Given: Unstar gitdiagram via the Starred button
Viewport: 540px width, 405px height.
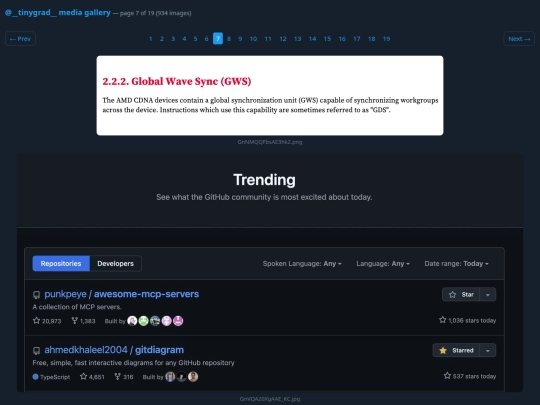Looking at the screenshot, I should coord(456,350).
